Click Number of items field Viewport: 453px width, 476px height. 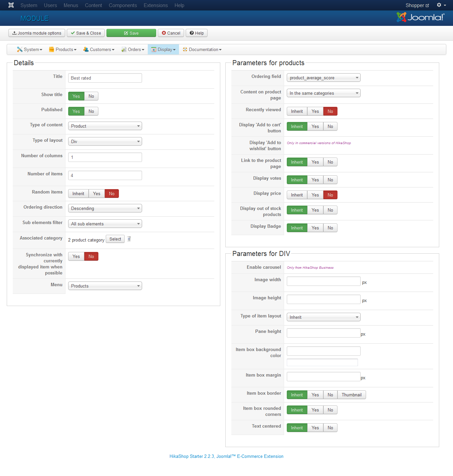pyautogui.click(x=105, y=175)
